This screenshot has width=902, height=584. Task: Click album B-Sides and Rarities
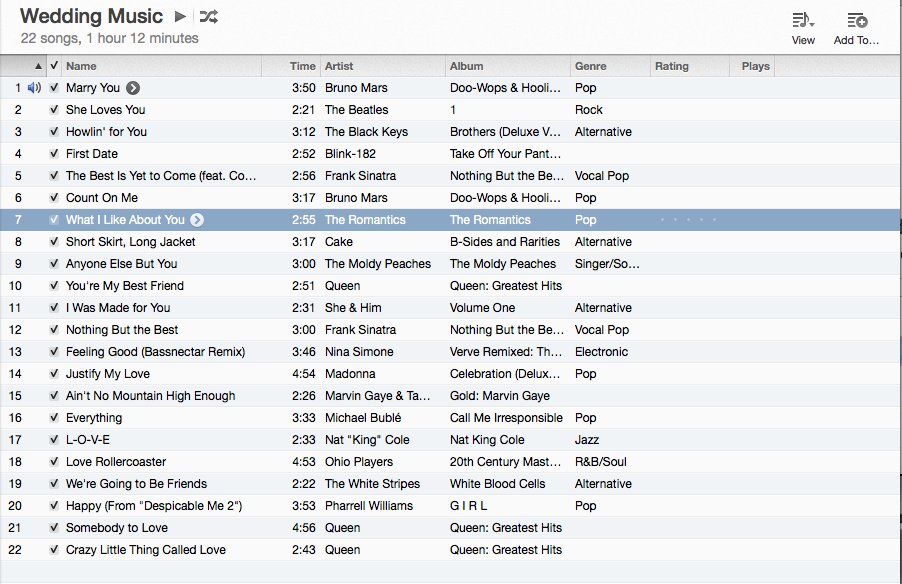(504, 242)
